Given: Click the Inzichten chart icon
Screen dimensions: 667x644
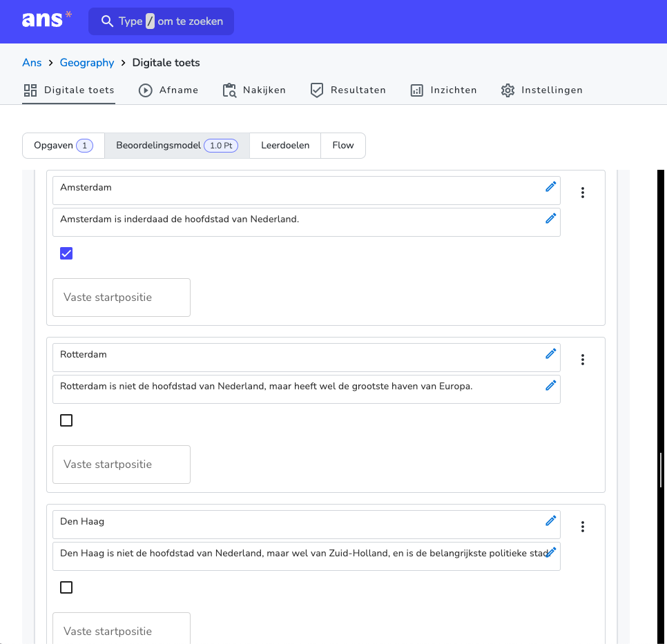Looking at the screenshot, I should [x=417, y=90].
